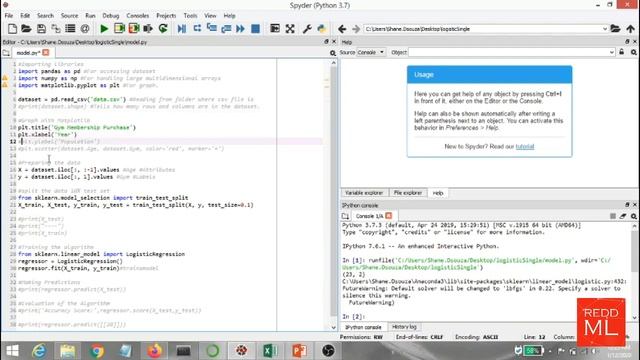The width and height of the screenshot is (640, 360).
Task: Lock the Help pane object field
Action: [622, 52]
